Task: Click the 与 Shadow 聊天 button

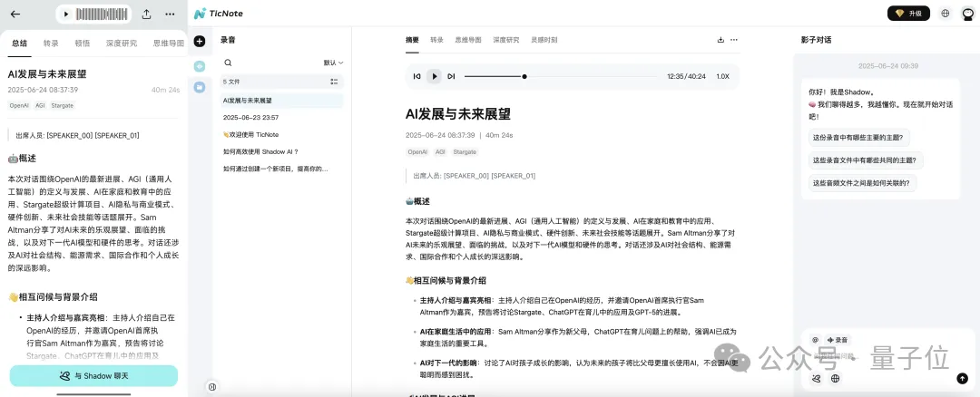Action: [93, 375]
